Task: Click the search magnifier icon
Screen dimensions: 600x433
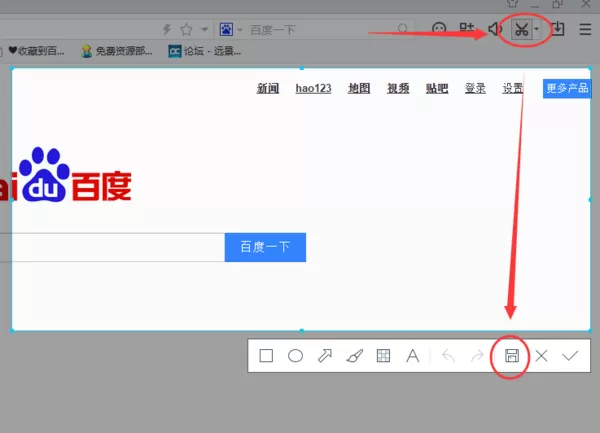Action: pyautogui.click(x=403, y=29)
